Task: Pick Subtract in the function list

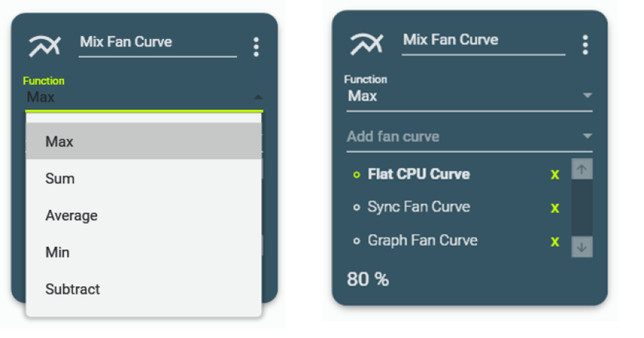Action: 73,289
